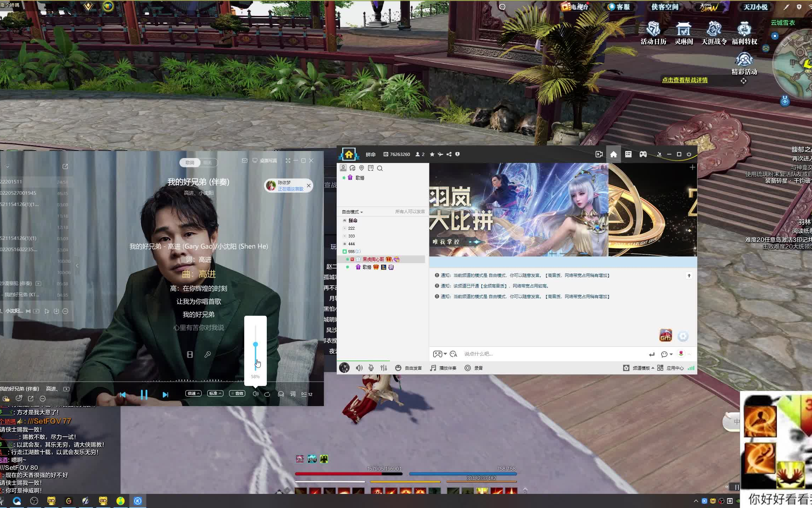
Task: Toggle the 音效 sound effect button
Action: point(237,393)
